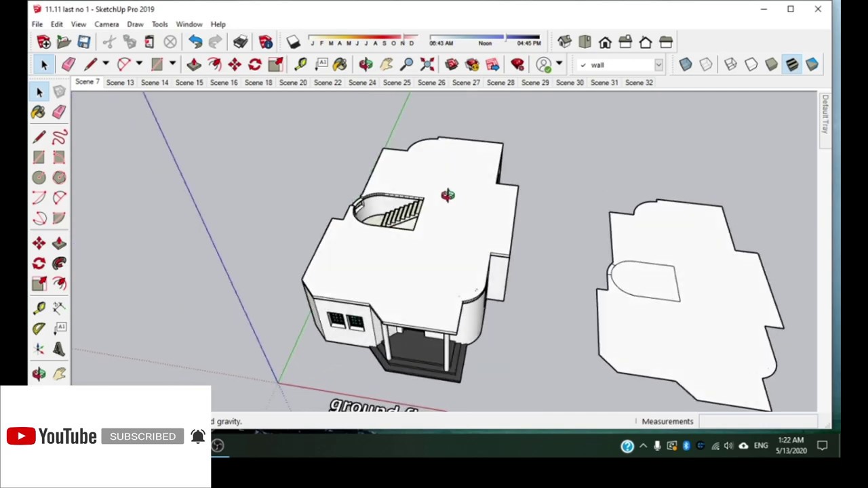Open the File menu
The height and width of the screenshot is (488, 868).
tap(37, 24)
